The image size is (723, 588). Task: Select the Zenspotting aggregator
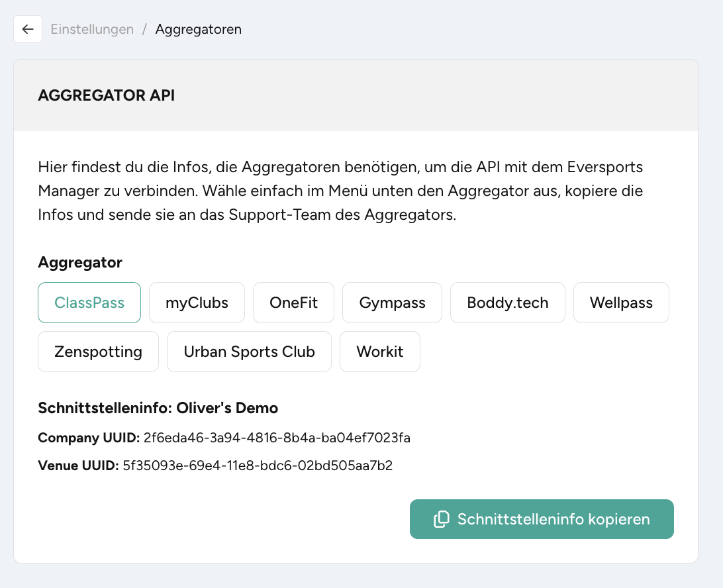[x=98, y=352]
